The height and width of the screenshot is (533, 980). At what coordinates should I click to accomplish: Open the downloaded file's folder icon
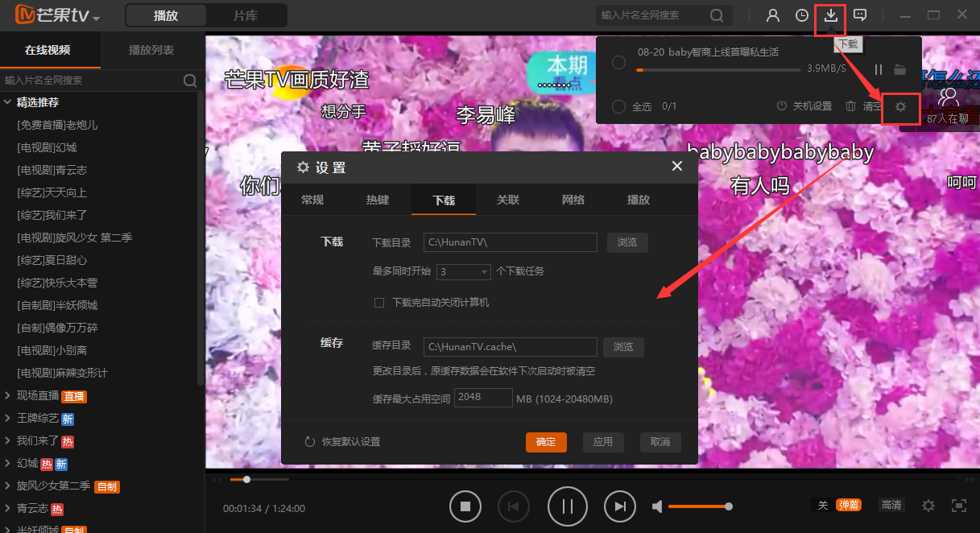coord(899,69)
